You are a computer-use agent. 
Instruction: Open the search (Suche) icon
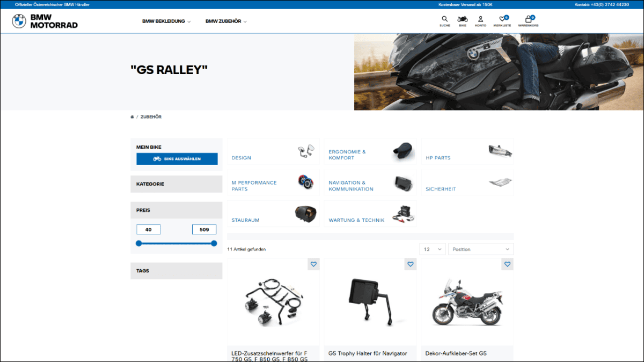pos(444,21)
